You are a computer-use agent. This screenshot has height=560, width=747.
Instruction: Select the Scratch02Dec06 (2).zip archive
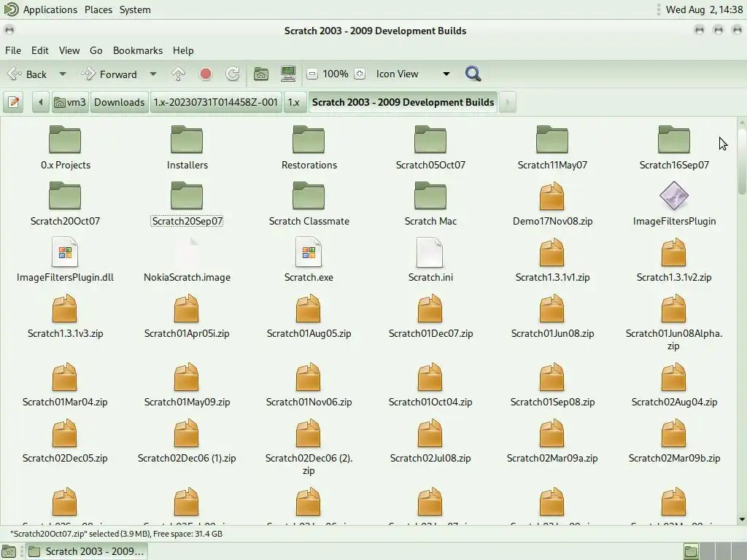[309, 447]
